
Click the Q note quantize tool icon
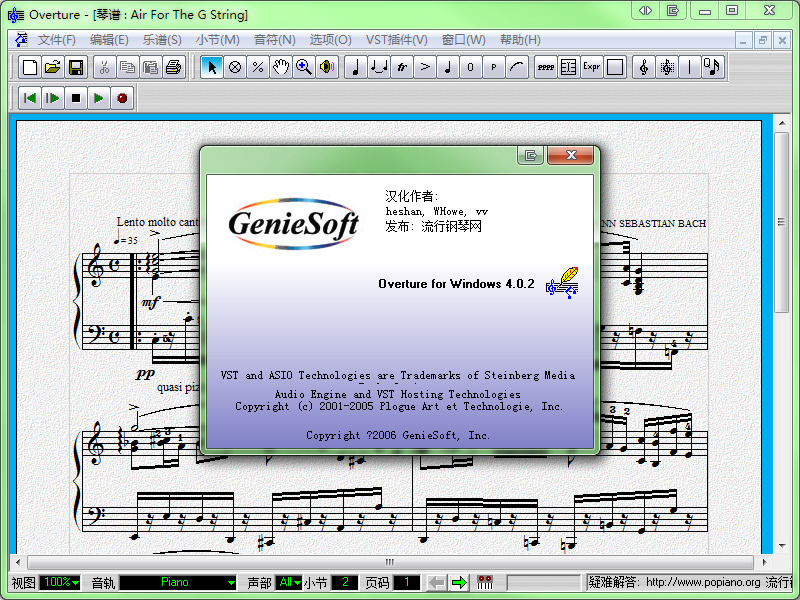pos(712,67)
